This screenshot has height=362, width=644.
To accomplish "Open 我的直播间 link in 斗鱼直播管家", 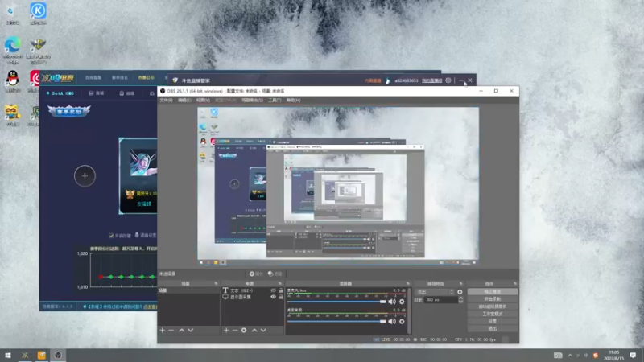I will tap(431, 80).
